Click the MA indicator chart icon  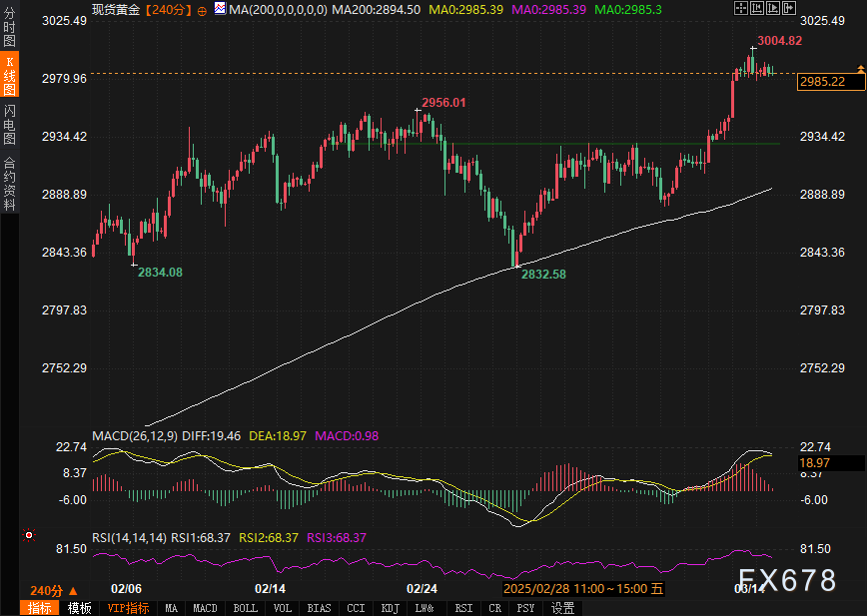[220, 10]
